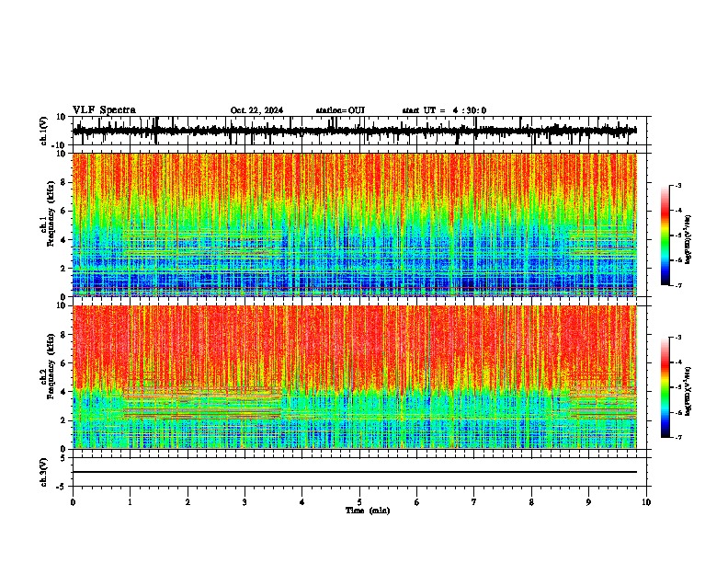Click the "-3" label on ch.1 color bar
The width and height of the screenshot is (728, 563).
pos(678,185)
